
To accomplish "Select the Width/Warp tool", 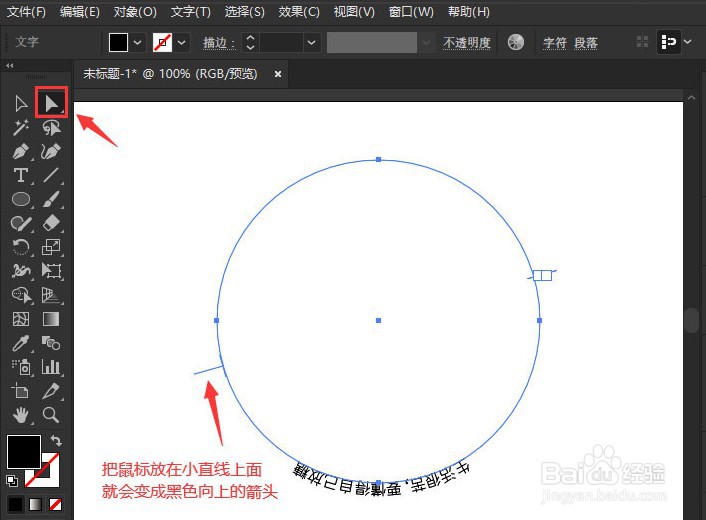I will (21, 271).
